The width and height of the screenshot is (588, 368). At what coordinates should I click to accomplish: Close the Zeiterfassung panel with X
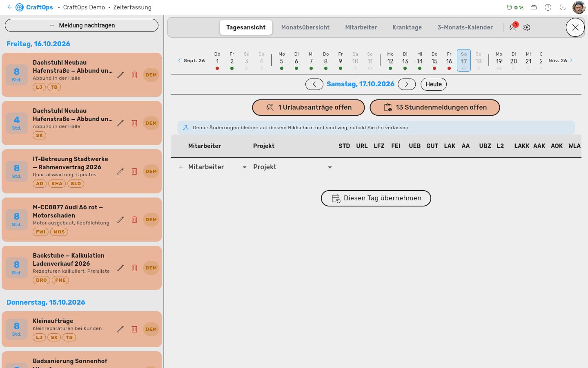click(x=575, y=27)
